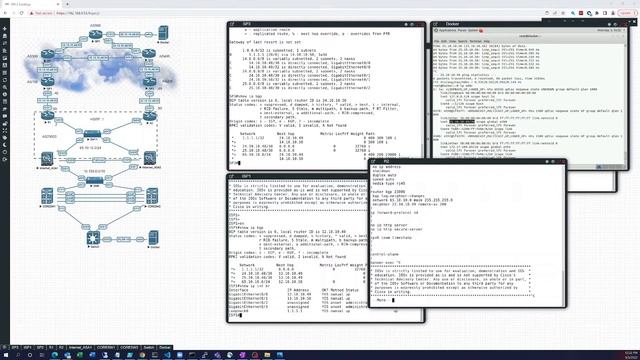Select the switch node between R1 and R2
This screenshot has height=360, width=640.
click(x=92, y=133)
